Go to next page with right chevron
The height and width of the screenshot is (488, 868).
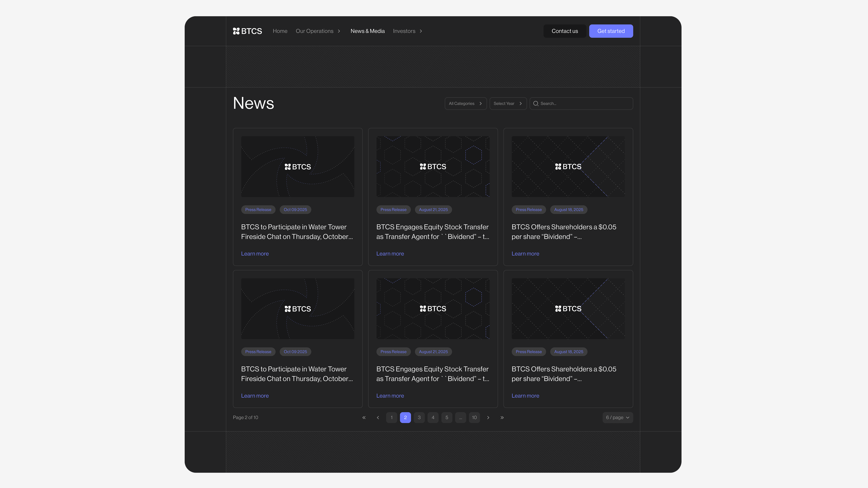(488, 417)
